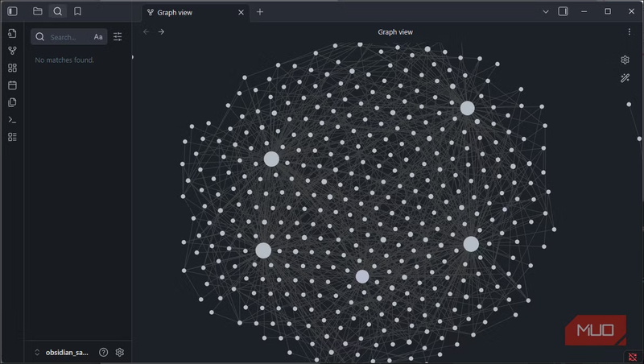Open the help icon beside vault name
Viewport: 644px width, 364px height.
click(x=103, y=352)
